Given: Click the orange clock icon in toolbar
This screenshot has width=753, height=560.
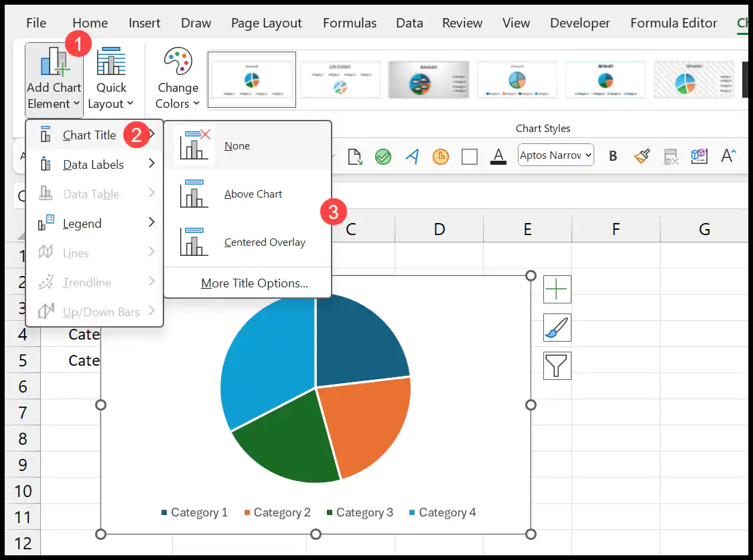Looking at the screenshot, I should pos(440,156).
